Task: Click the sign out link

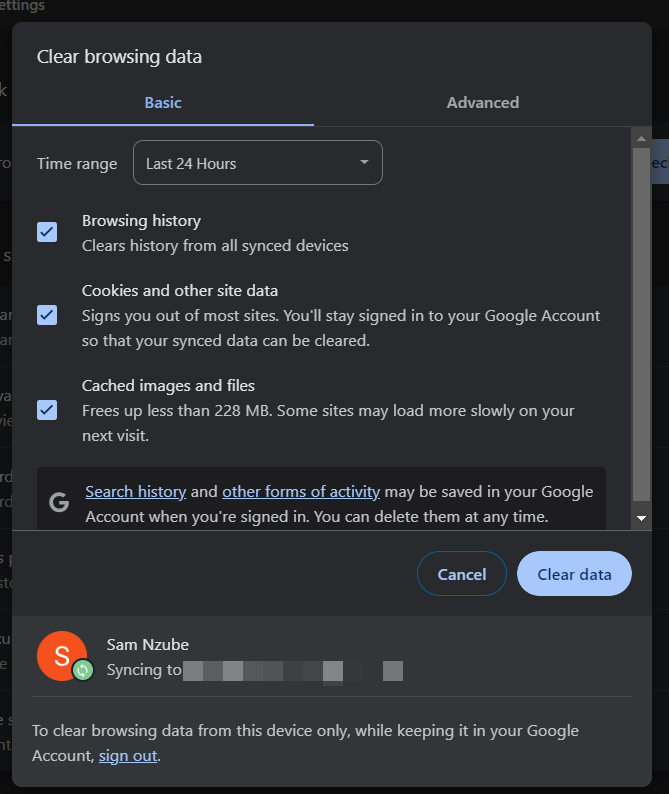Action: click(128, 756)
